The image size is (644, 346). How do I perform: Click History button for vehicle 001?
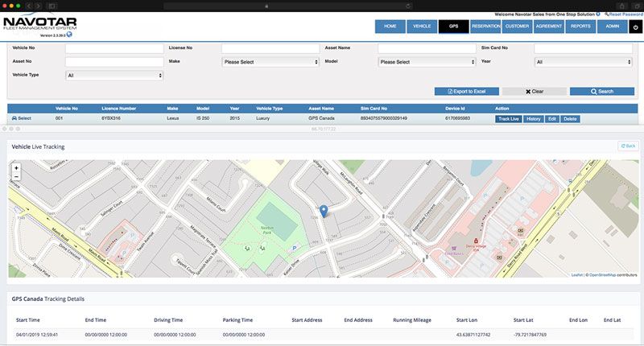[533, 119]
